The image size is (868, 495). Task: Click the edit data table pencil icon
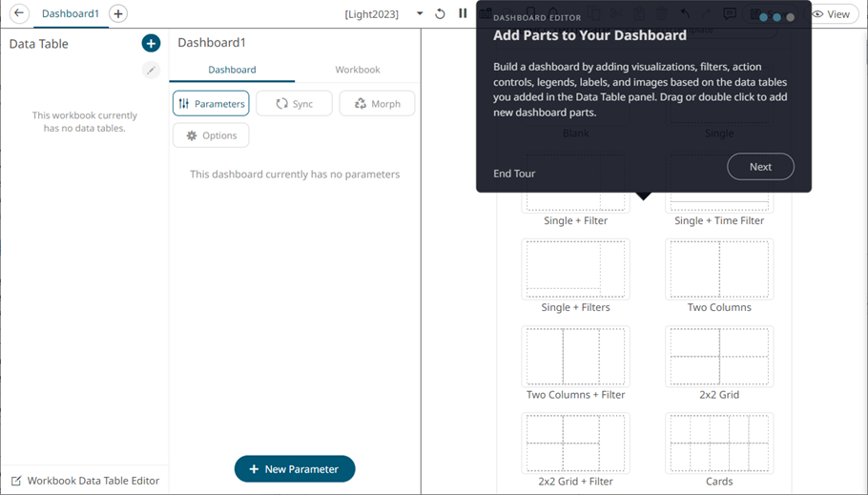pyautogui.click(x=151, y=70)
